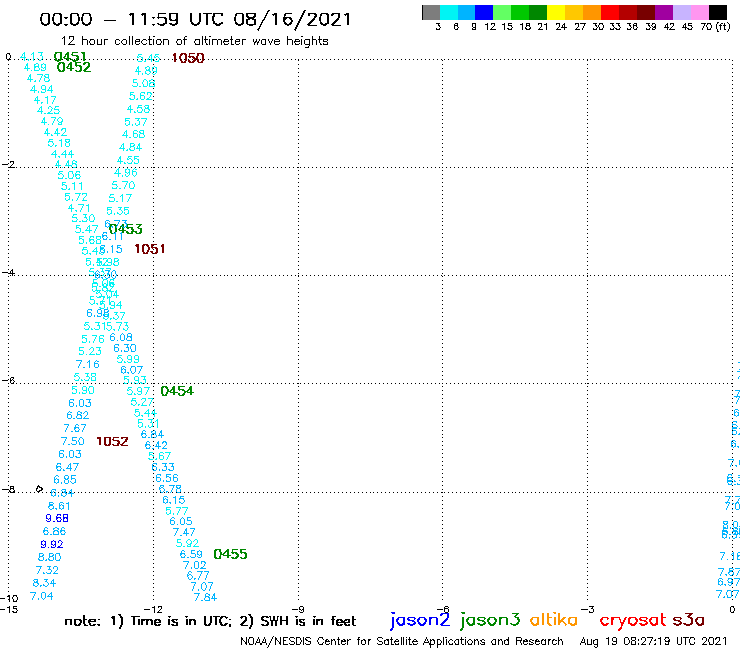Click the pink 70 ft legend swatch

700,12
